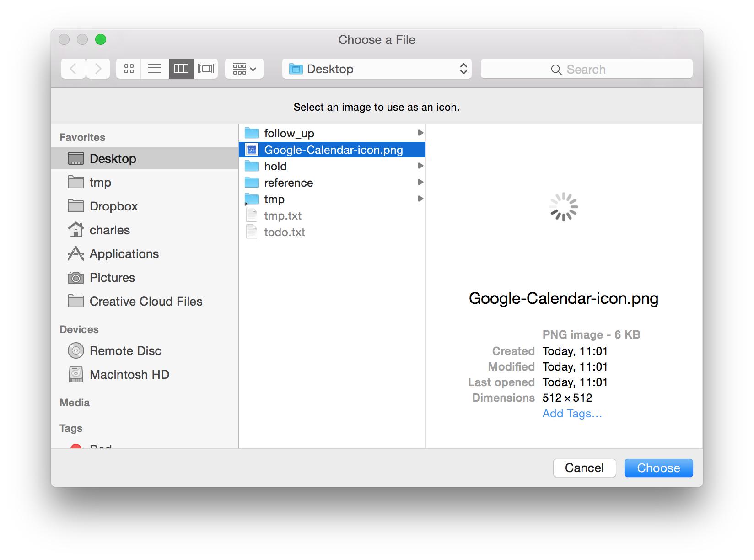Image resolution: width=754 pixels, height=560 pixels.
Task: Select tmp in Favorites sidebar
Action: [145, 183]
